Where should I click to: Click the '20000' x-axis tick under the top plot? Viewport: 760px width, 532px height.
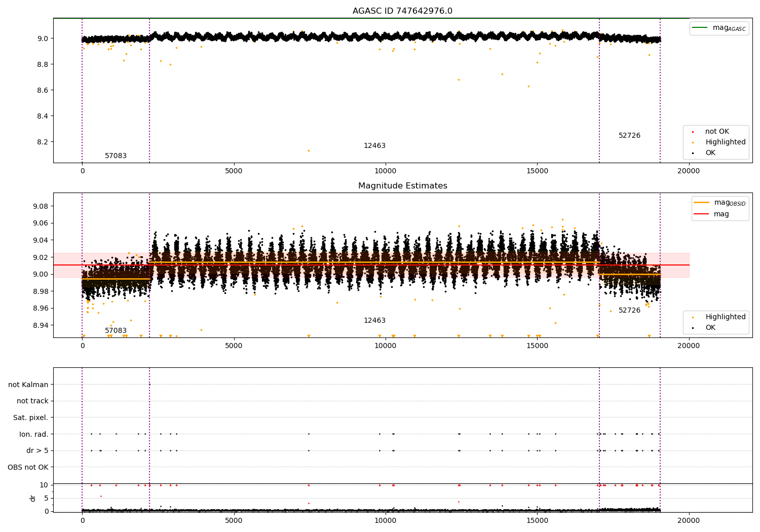689,171
